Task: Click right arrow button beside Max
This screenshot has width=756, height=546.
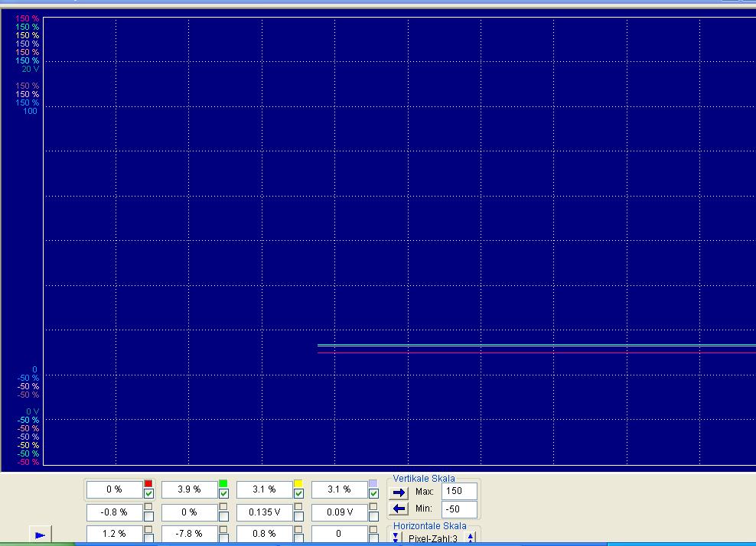Action: click(398, 492)
